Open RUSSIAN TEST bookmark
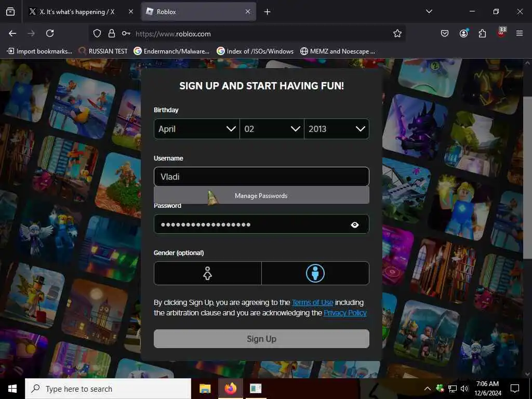The width and height of the screenshot is (532, 399). pos(103,51)
